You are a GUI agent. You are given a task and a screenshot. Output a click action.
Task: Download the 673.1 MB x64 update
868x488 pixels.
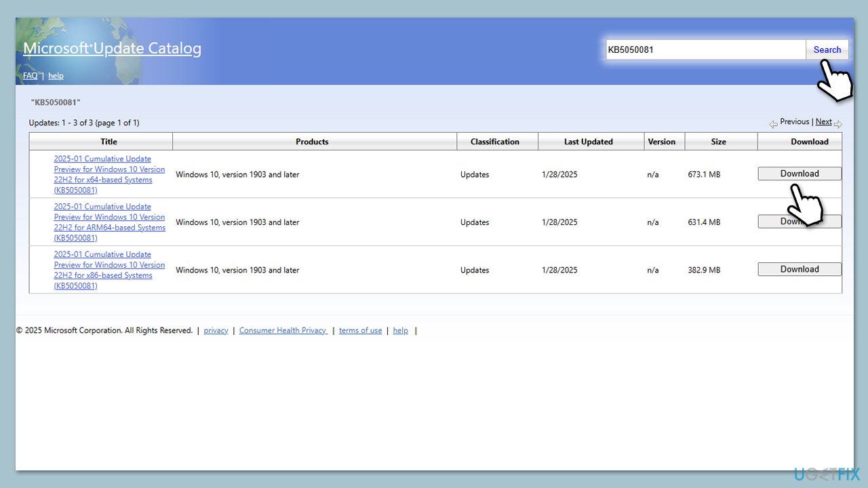(x=800, y=174)
